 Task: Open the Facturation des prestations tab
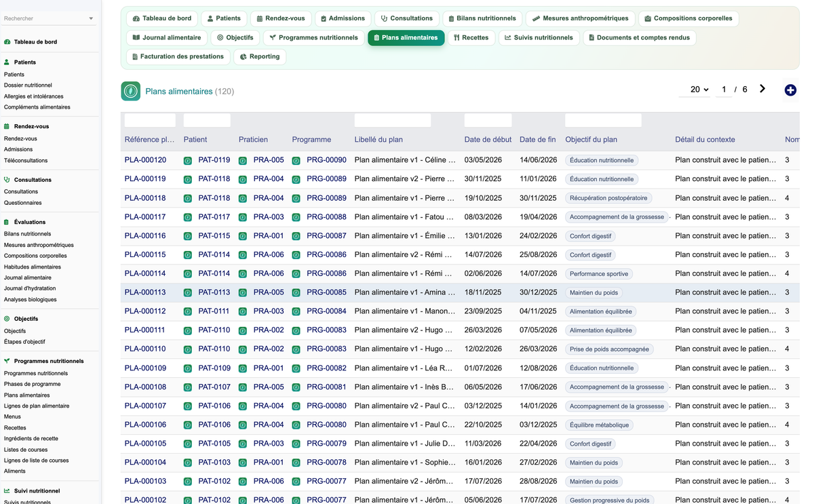tap(178, 56)
